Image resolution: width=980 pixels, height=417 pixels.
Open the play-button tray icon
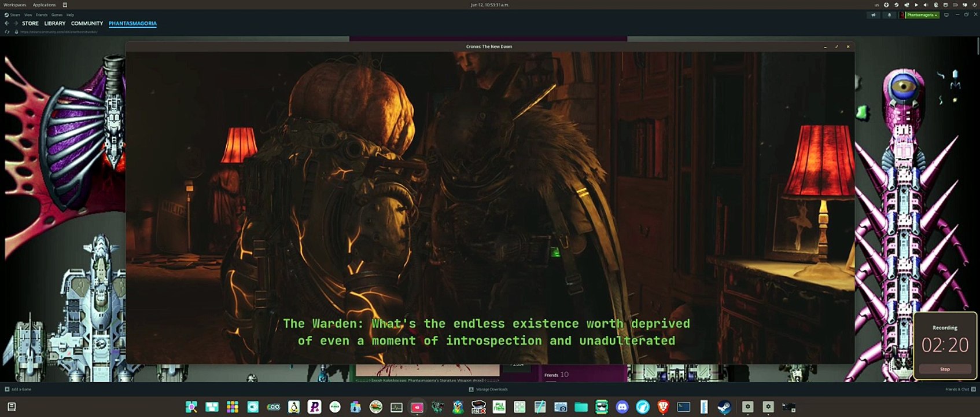tap(916, 5)
